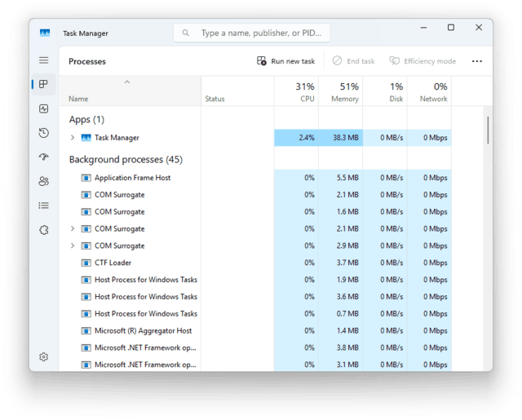Expand the COM Surrogate row using 2.9 MB
The width and height of the screenshot is (522, 420).
73,245
